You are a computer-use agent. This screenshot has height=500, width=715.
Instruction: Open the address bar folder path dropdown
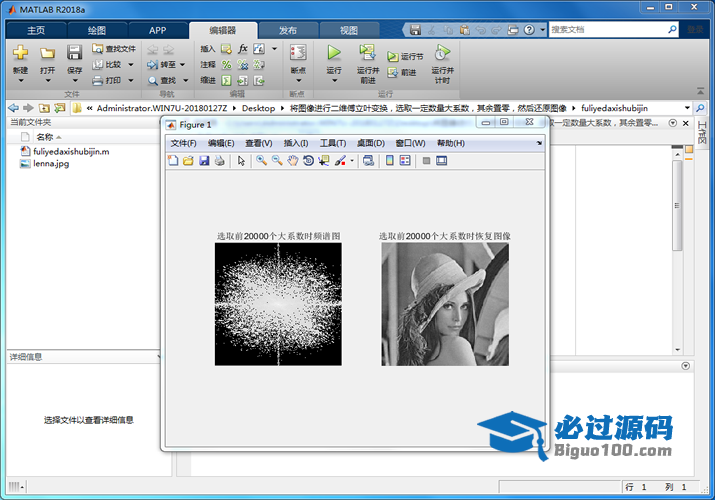pos(688,107)
